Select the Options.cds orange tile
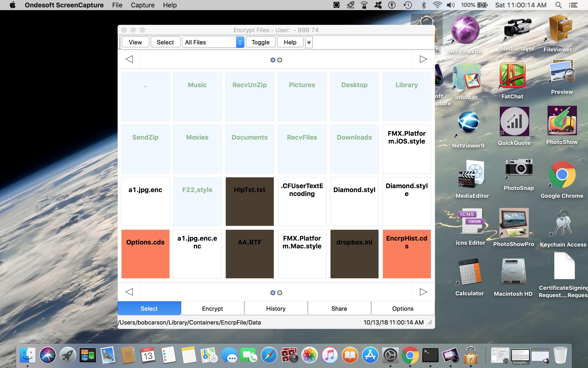 pyautogui.click(x=145, y=254)
